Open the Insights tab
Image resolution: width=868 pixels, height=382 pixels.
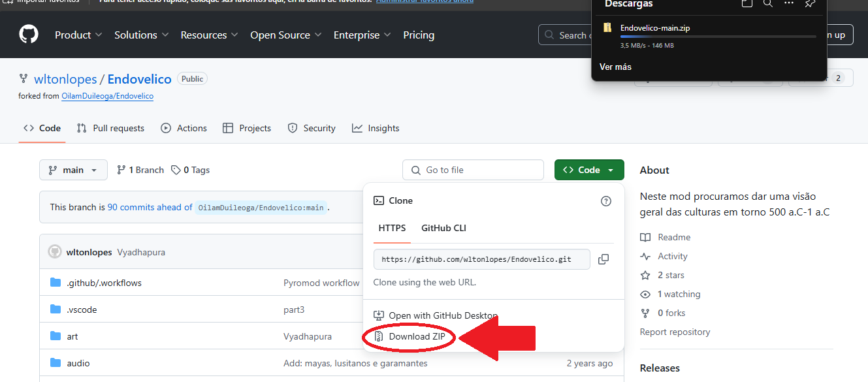[x=376, y=128]
